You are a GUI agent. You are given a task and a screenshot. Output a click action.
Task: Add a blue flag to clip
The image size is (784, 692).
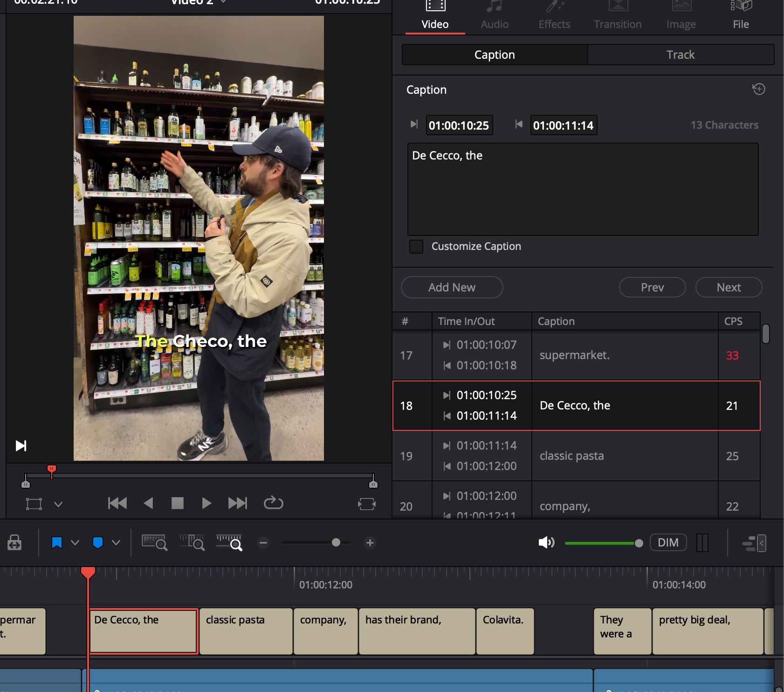tap(57, 543)
